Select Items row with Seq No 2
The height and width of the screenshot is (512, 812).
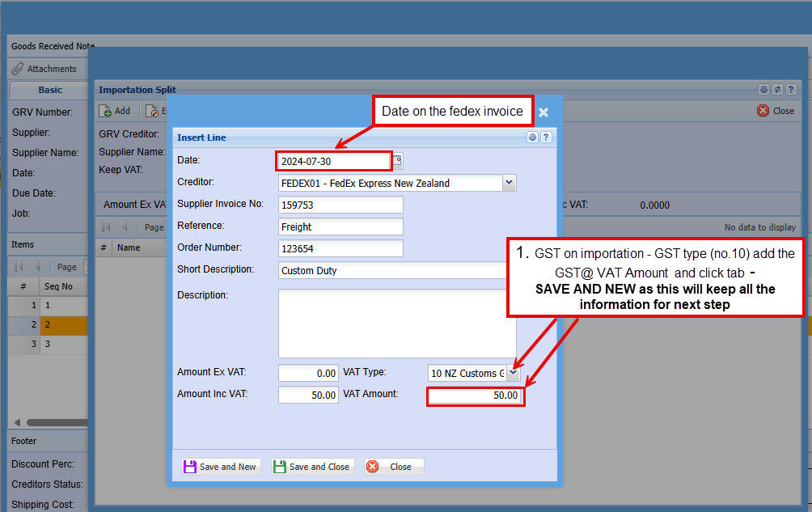tap(49, 324)
